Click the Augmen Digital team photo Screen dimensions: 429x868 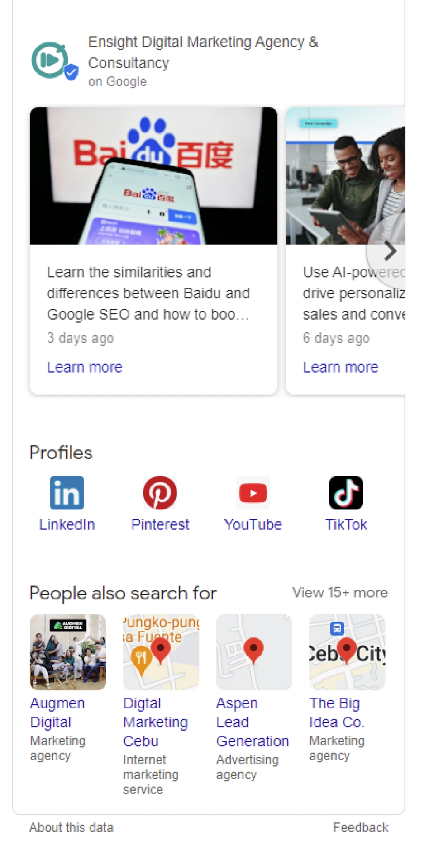coord(67,651)
